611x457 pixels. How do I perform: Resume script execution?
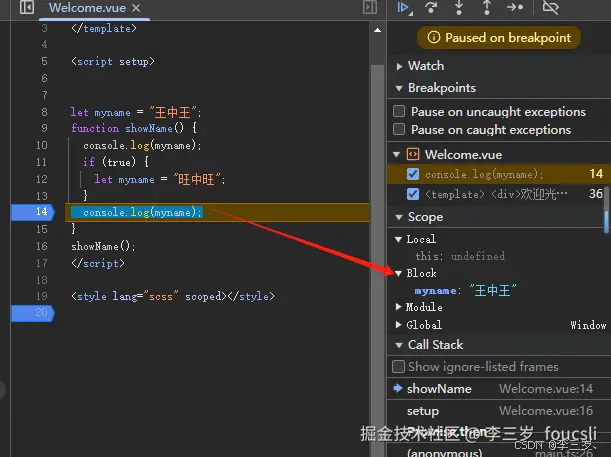(x=404, y=7)
